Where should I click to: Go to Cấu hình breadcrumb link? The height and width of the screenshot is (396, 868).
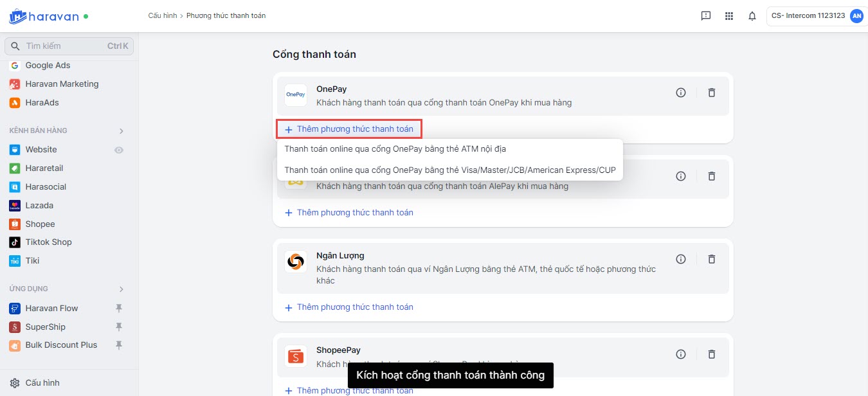tap(162, 15)
